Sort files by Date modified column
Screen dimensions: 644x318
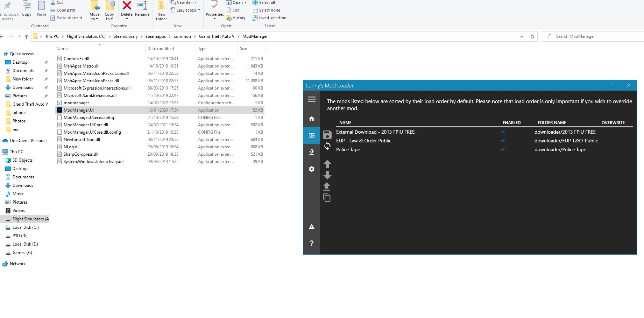(161, 49)
